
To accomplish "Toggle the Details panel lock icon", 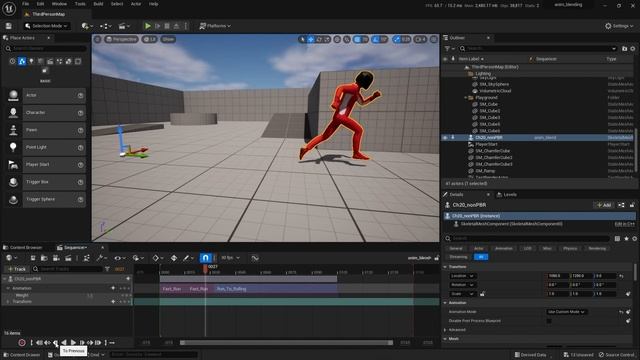I will coord(632,205).
